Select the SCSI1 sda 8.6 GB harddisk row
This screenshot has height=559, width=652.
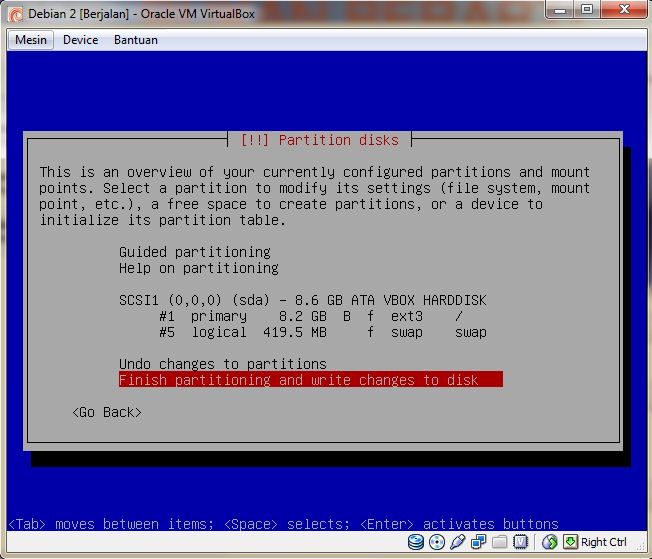pyautogui.click(x=303, y=300)
